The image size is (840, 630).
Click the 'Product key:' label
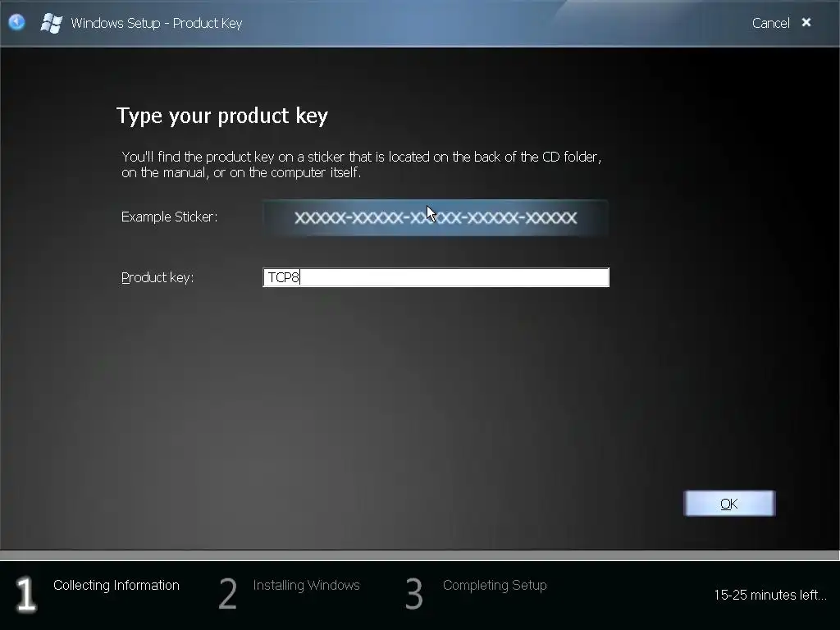pos(157,277)
